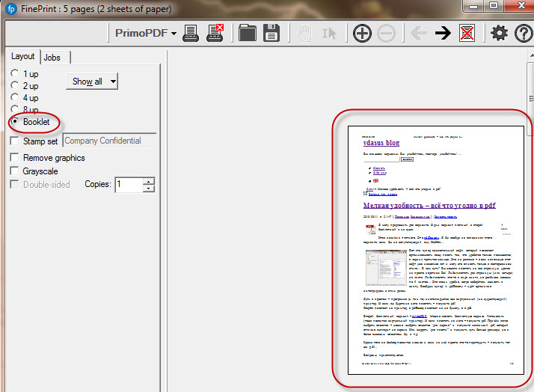Enable the Stamp set checkbox

[15, 141]
